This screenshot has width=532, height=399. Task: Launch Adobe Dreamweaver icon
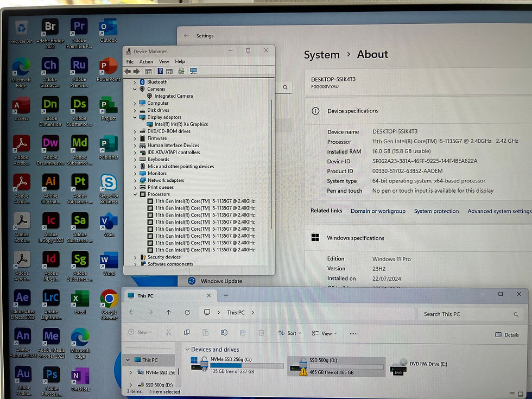pos(50,150)
